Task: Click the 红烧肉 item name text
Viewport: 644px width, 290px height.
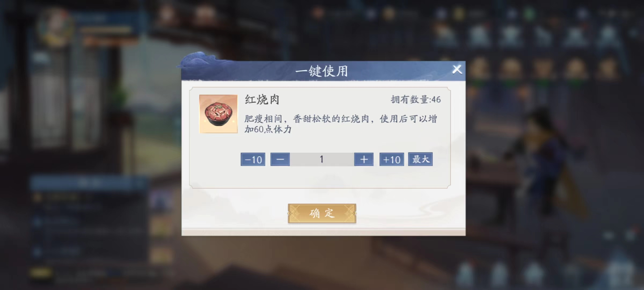Action: [x=262, y=100]
